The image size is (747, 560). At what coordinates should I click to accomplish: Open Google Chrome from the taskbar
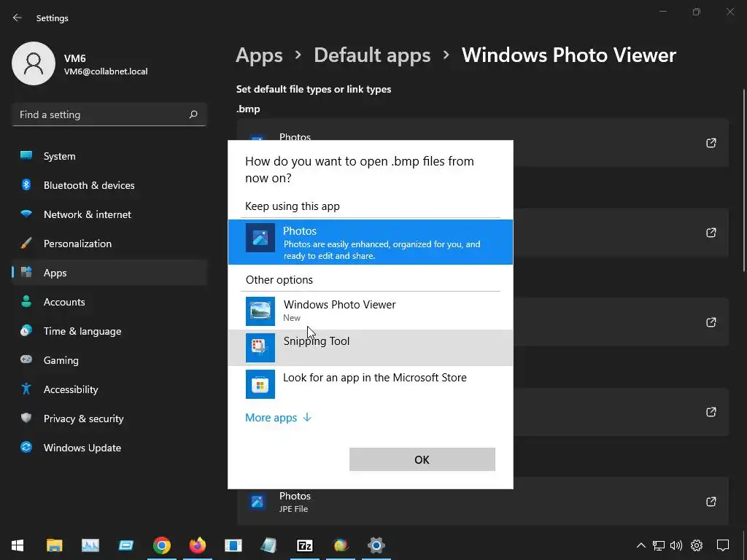tap(162, 545)
